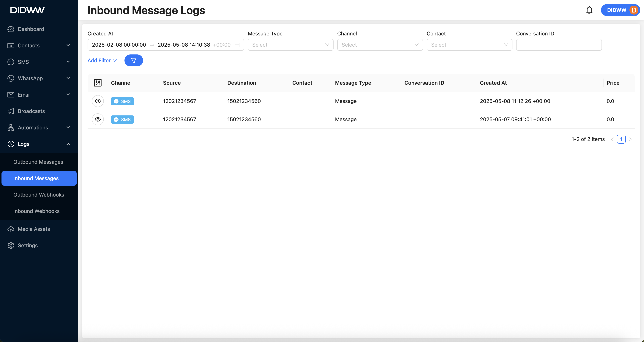The image size is (644, 342).
Task: Open the Message Type select dropdown
Action: tap(290, 45)
